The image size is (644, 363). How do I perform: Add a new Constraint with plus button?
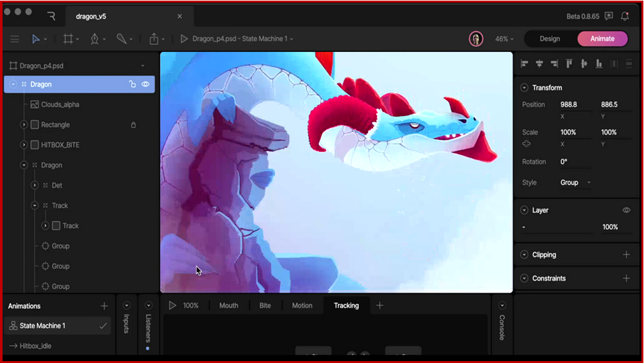pos(626,278)
